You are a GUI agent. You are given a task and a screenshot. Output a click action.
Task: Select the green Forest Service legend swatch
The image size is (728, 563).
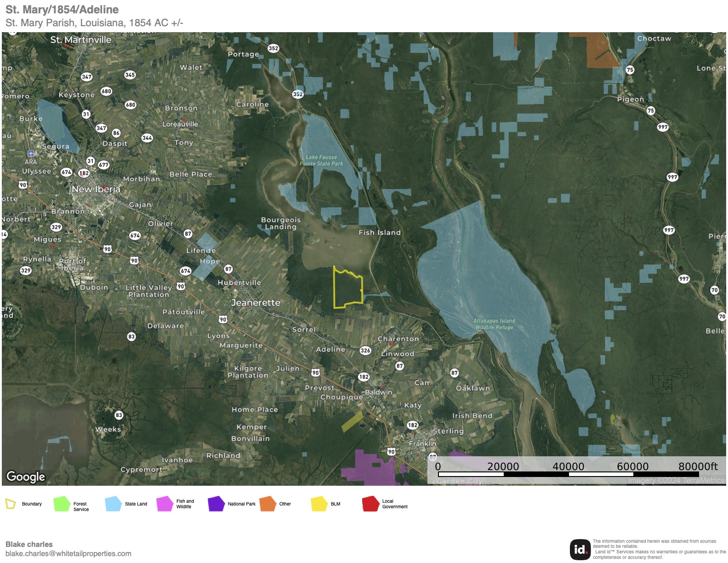pos(61,504)
